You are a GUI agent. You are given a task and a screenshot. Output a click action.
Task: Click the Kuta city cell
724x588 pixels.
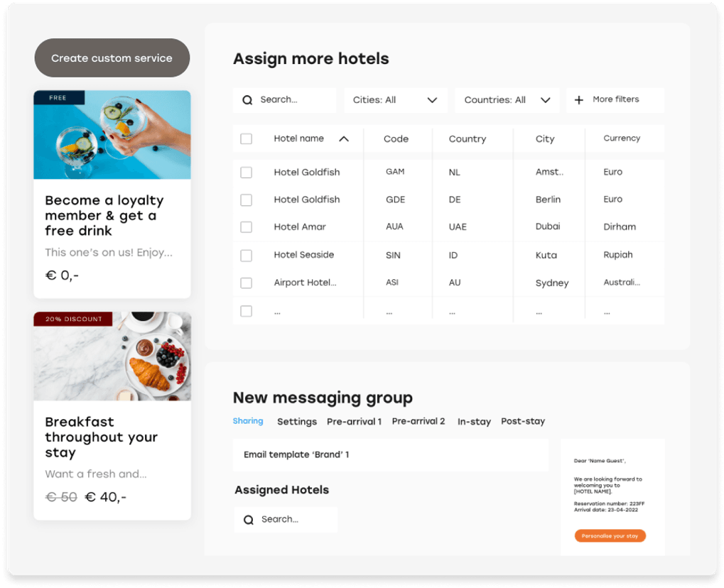(x=546, y=255)
